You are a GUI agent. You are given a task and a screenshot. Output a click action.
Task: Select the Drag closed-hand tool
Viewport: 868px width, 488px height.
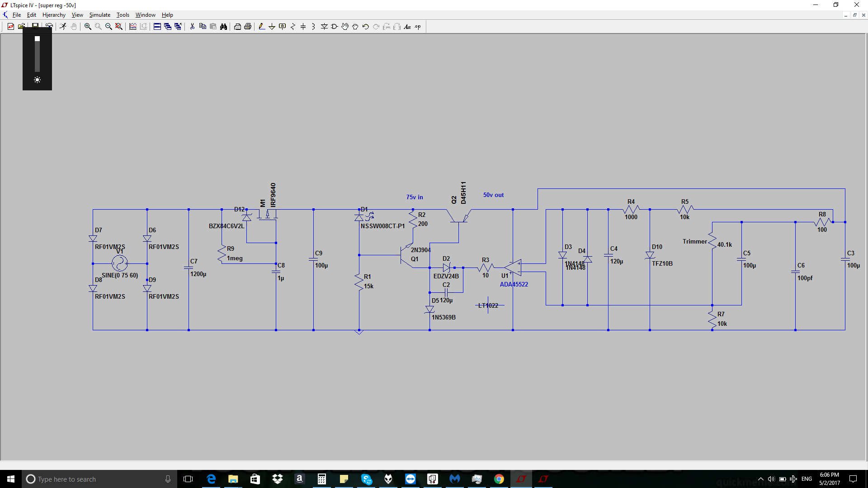(x=355, y=27)
